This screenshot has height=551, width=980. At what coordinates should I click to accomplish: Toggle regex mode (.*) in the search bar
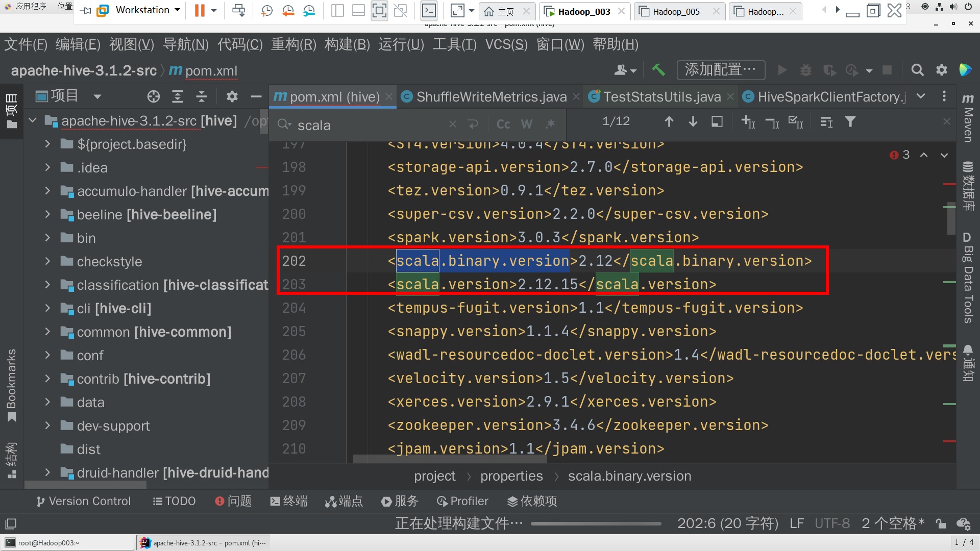550,123
